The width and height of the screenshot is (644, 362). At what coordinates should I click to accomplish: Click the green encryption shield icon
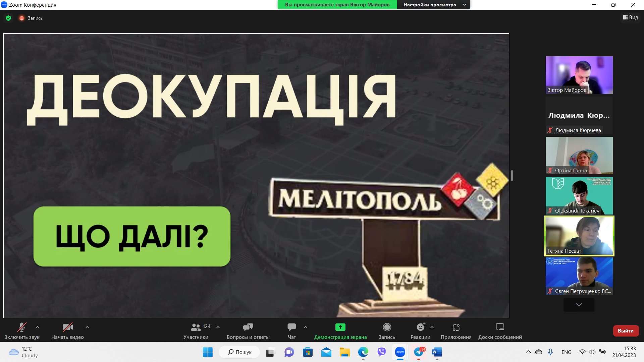coord(8,18)
